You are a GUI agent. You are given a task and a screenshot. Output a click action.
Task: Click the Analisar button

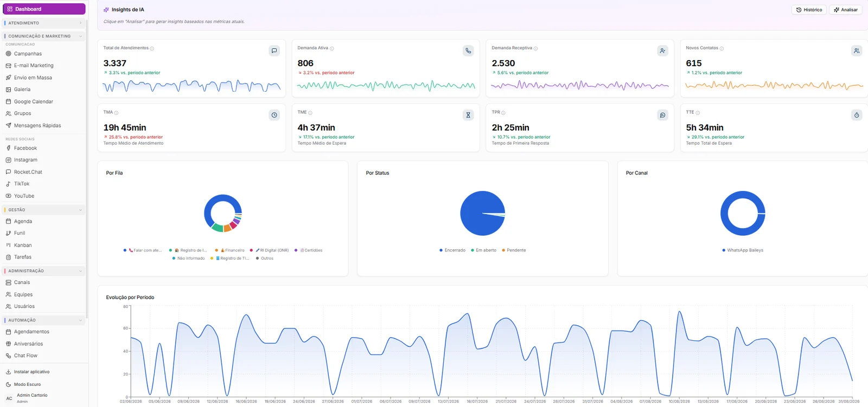coord(846,10)
